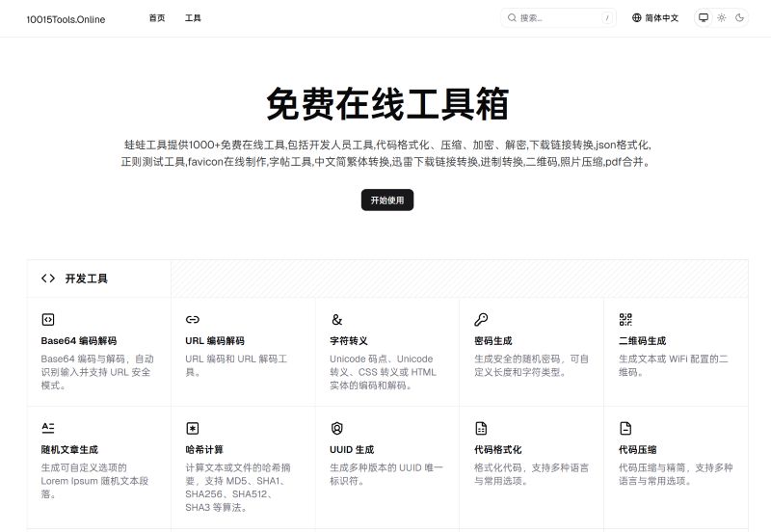The height and width of the screenshot is (532, 771).
Task: Open the 首页 navigation item
Action: [157, 17]
